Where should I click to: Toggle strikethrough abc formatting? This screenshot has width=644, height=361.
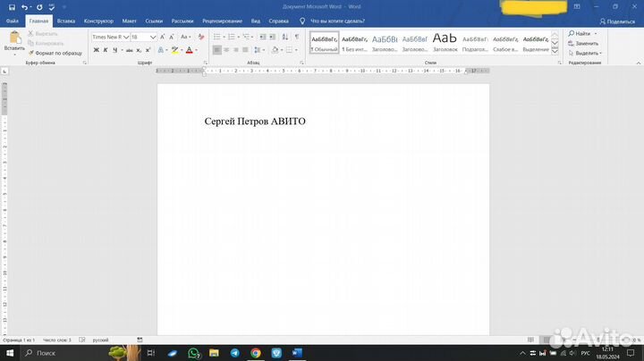[130, 50]
